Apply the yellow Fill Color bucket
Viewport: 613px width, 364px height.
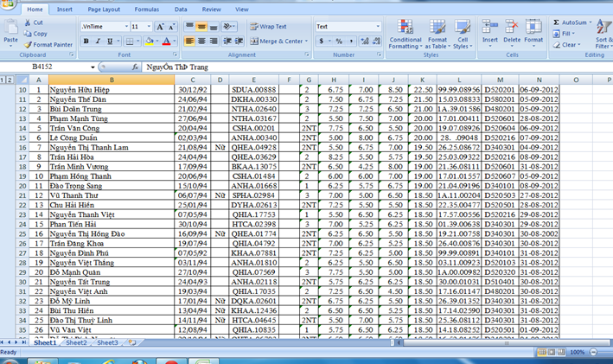tap(150, 41)
